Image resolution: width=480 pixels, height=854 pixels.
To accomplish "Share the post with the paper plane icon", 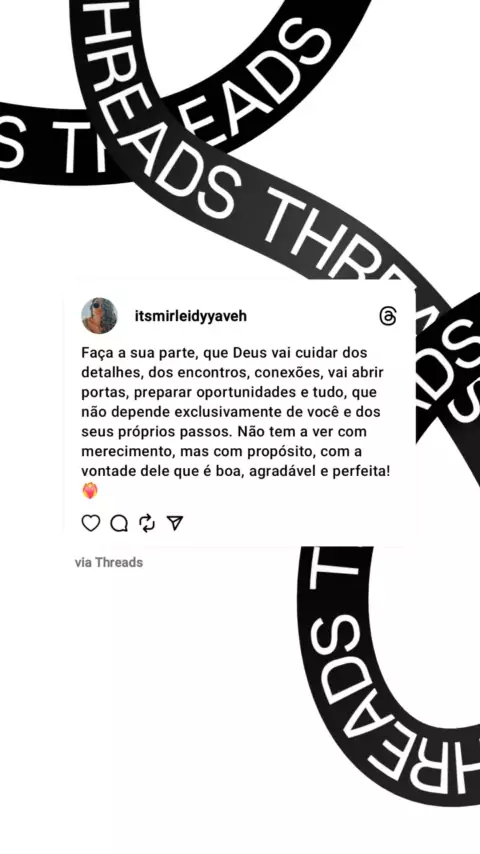I will pos(174,523).
